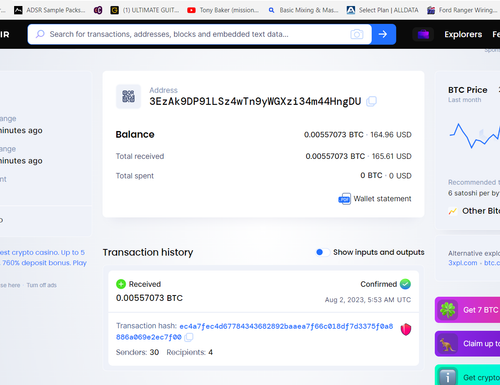This screenshot has height=385, width=500.
Task: Click the camera scan icon in search
Action: pyautogui.click(x=357, y=34)
